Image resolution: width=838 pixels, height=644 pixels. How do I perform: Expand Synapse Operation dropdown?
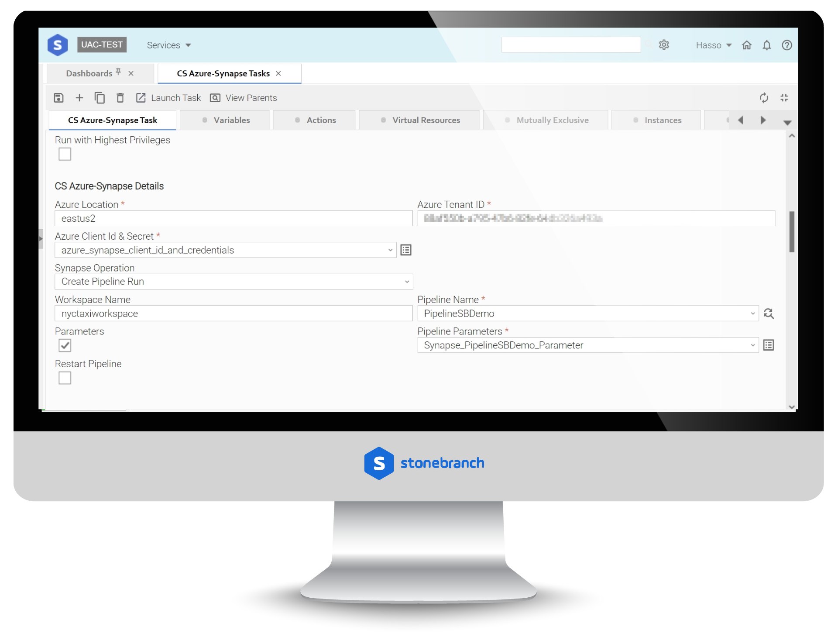pyautogui.click(x=407, y=282)
